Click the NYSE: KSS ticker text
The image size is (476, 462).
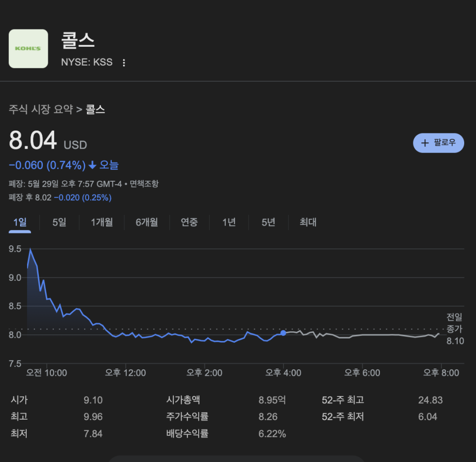tap(87, 62)
